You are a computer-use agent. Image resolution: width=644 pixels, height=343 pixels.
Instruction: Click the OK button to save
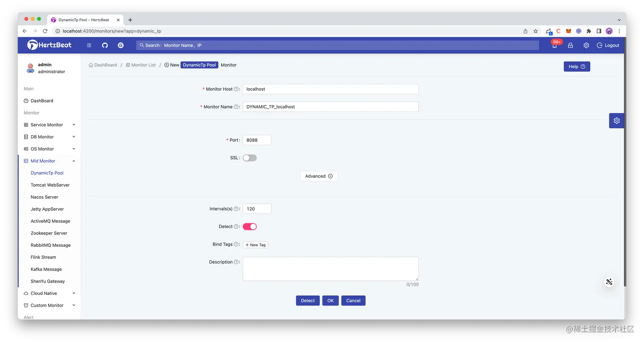click(x=331, y=300)
